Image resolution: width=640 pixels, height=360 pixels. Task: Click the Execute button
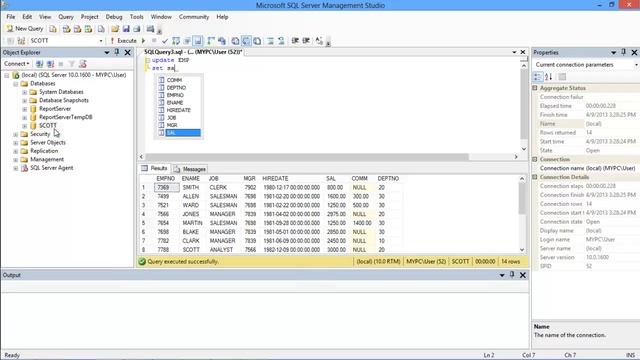tap(123, 41)
